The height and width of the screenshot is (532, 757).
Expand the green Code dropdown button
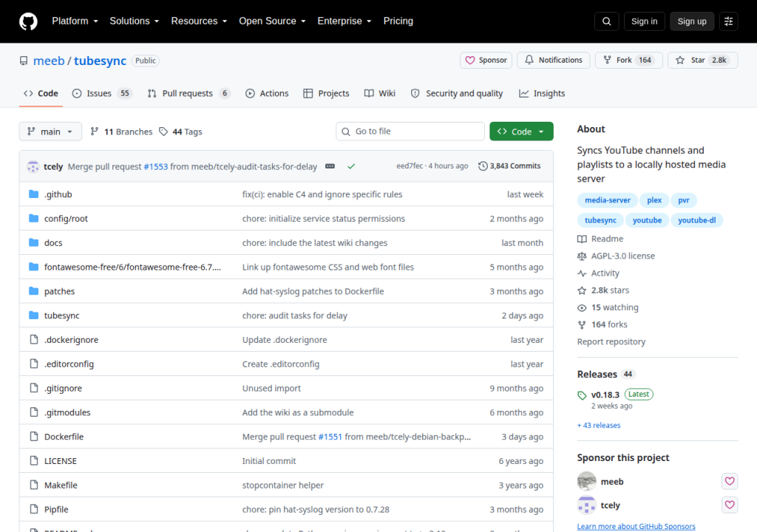[521, 132]
